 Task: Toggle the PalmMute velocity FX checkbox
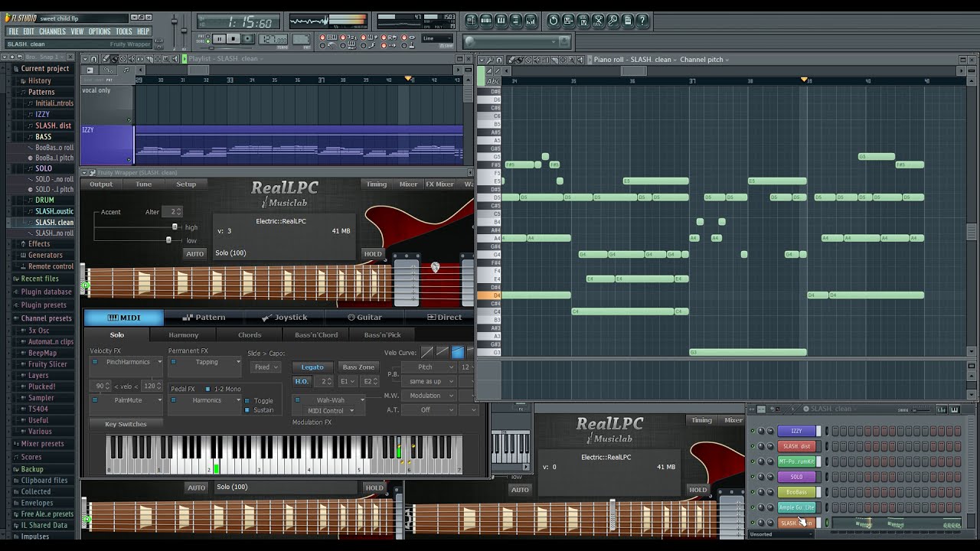tap(95, 400)
